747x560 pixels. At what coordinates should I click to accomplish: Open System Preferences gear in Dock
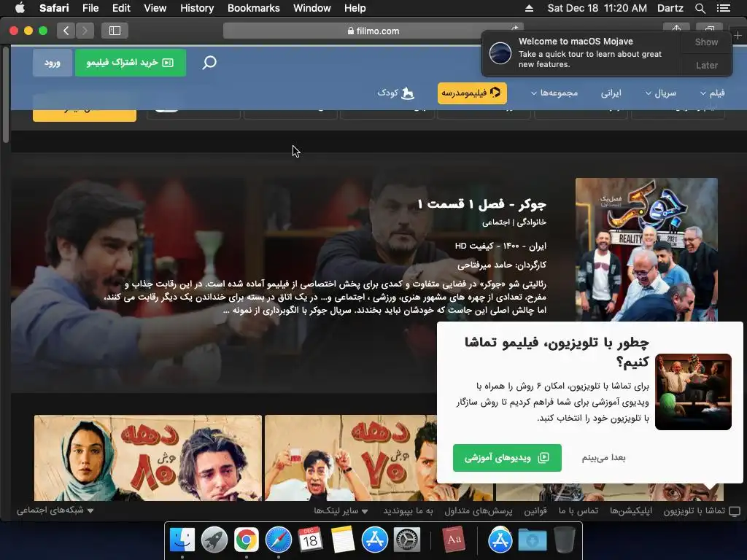point(407,540)
